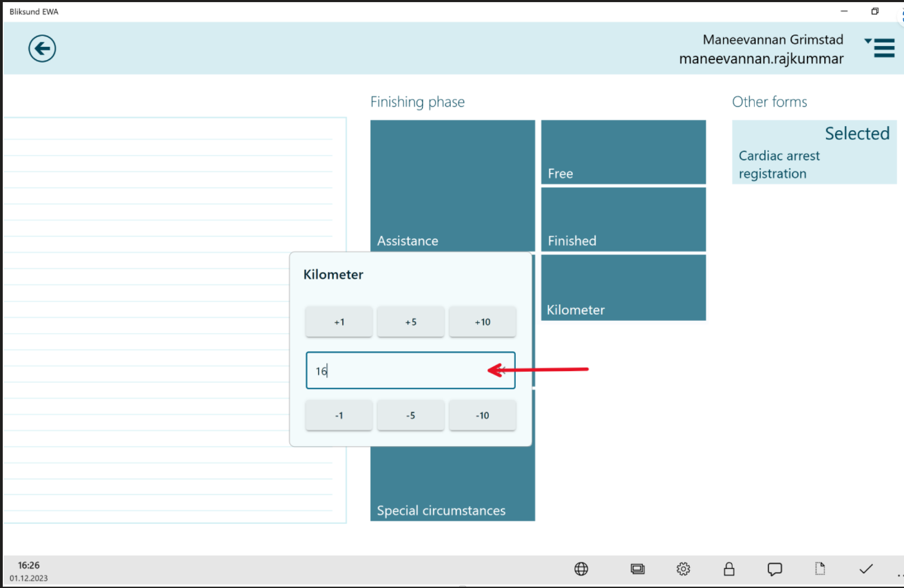Image resolution: width=904 pixels, height=588 pixels.
Task: Subtract five kilometers with -5 button
Action: coord(411,415)
